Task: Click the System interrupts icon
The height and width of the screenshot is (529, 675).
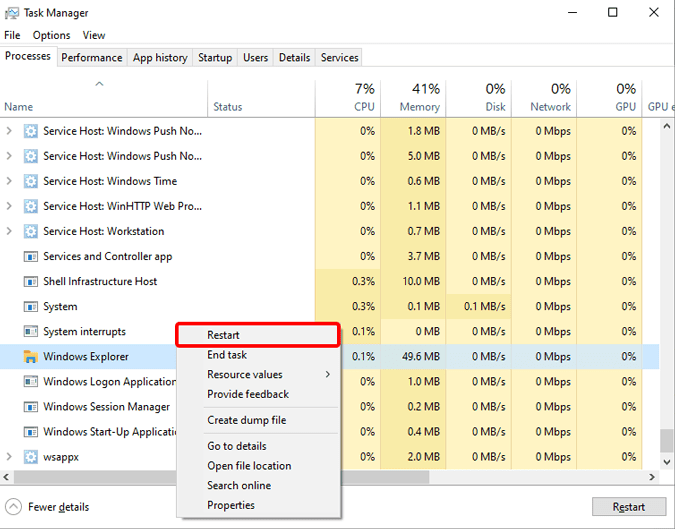Action: (31, 331)
